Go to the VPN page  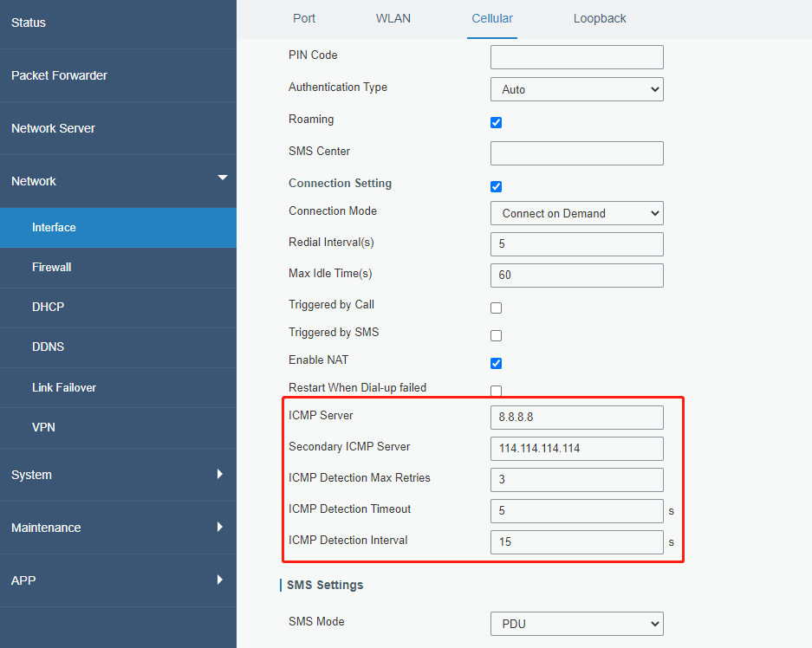click(43, 427)
